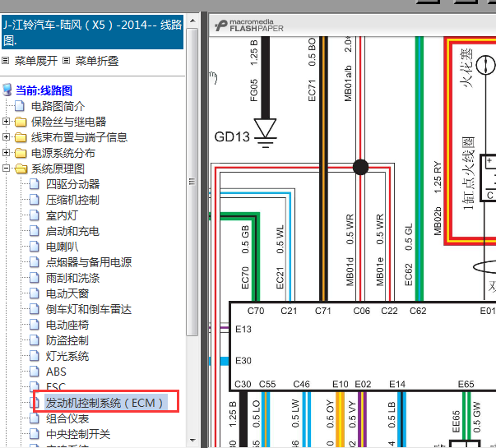Screen dimensions: 496x448
Task: Open the 点烟器与备用电源 diagram
Action: point(89,262)
